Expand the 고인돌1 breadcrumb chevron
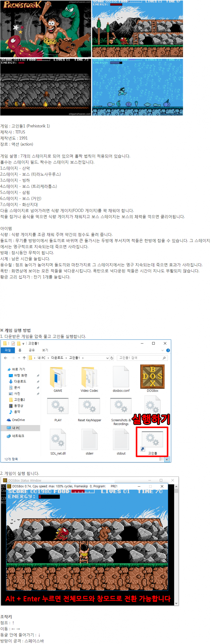Screen dimensions: 211x644 click(x=83, y=358)
